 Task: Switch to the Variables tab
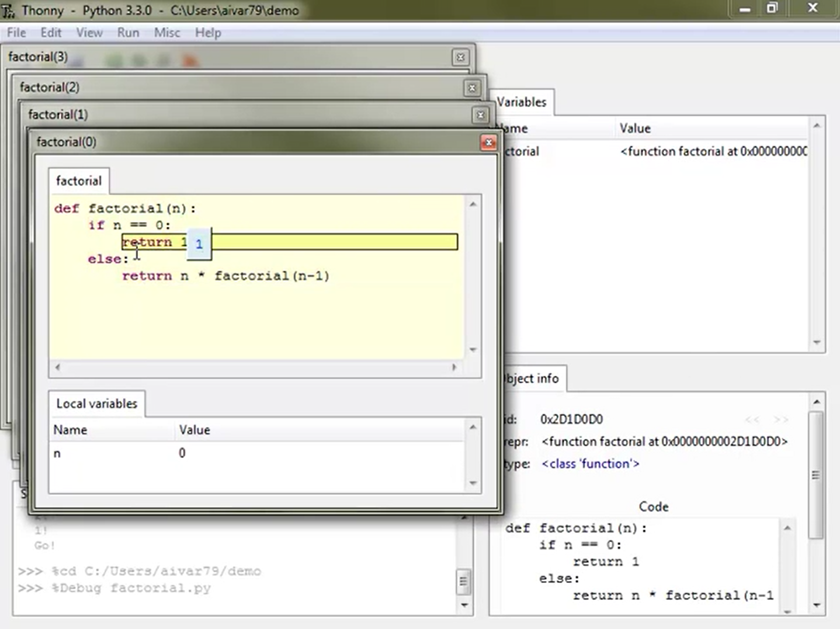point(522,102)
